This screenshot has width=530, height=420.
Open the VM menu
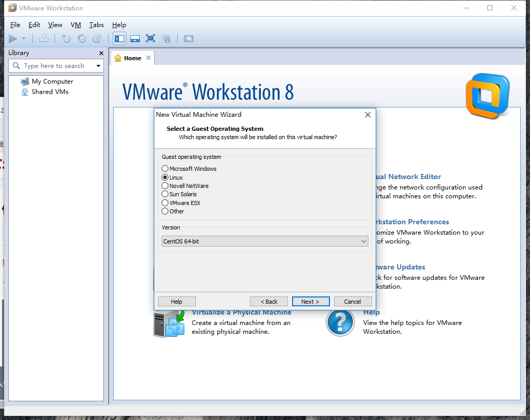click(x=76, y=24)
